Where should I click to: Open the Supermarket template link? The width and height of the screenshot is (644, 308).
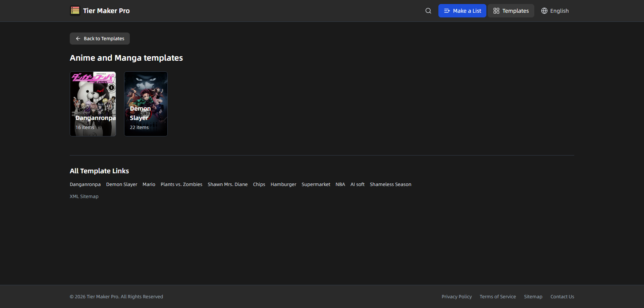click(x=316, y=184)
